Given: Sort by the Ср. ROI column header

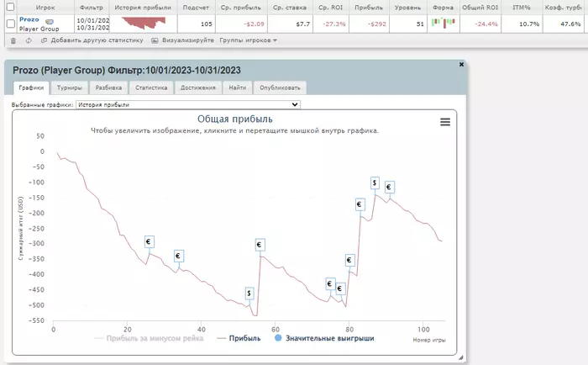Looking at the screenshot, I should [330, 8].
